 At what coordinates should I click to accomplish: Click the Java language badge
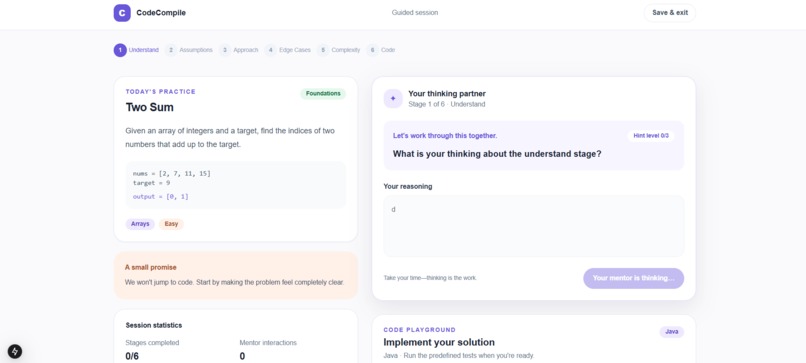[x=671, y=332]
